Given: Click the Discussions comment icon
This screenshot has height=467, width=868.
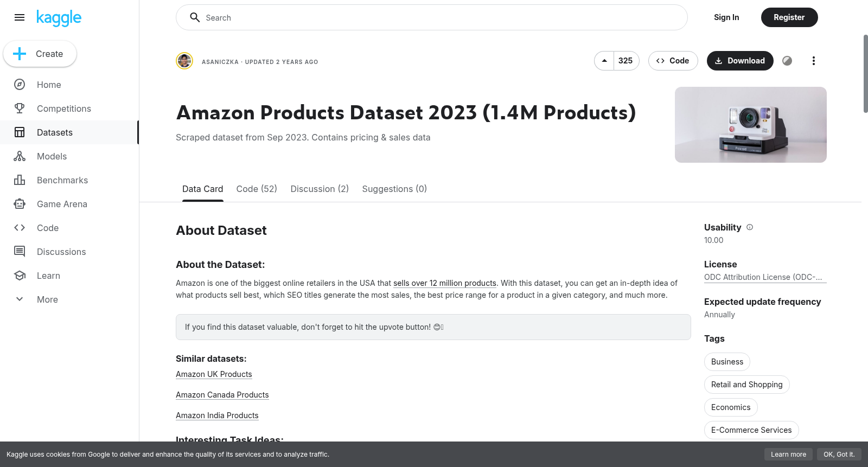Looking at the screenshot, I should coord(20,252).
